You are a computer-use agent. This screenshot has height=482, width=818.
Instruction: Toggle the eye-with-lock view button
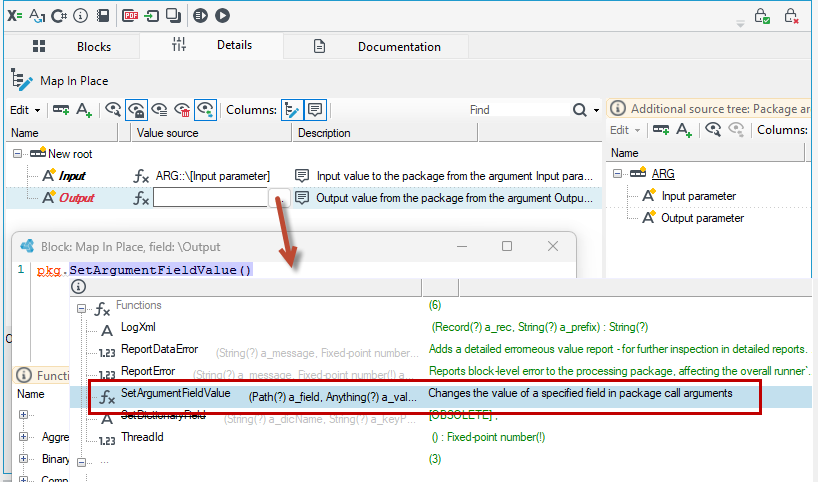click(x=136, y=110)
